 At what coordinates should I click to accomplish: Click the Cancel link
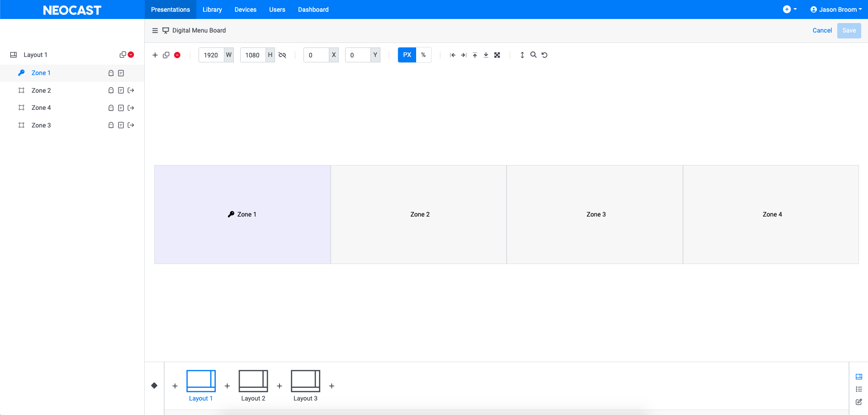[822, 30]
